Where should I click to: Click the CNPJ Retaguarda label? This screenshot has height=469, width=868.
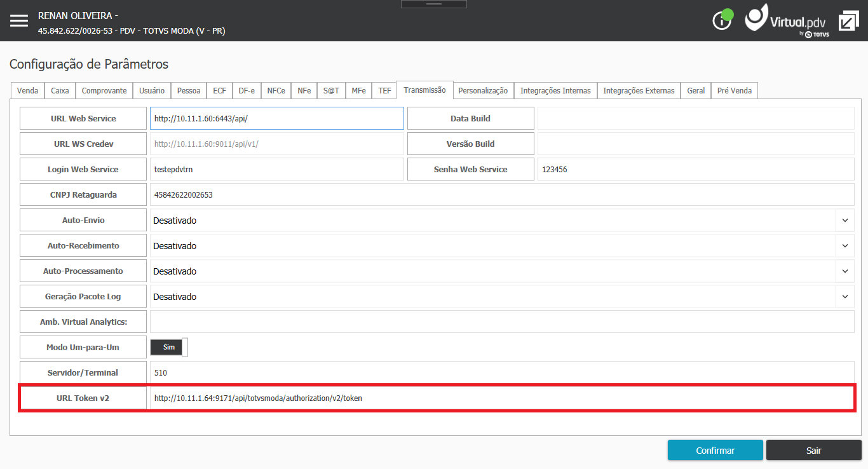click(x=83, y=194)
